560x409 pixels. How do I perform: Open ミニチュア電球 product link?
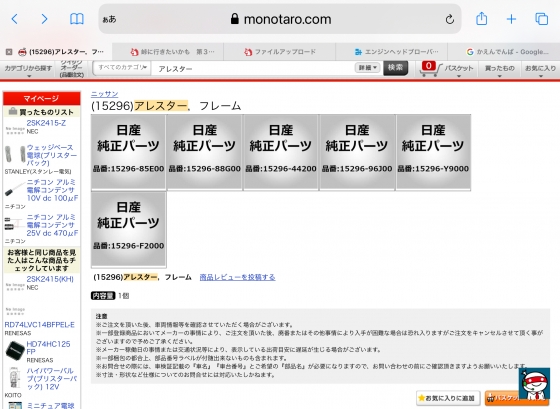(50, 406)
